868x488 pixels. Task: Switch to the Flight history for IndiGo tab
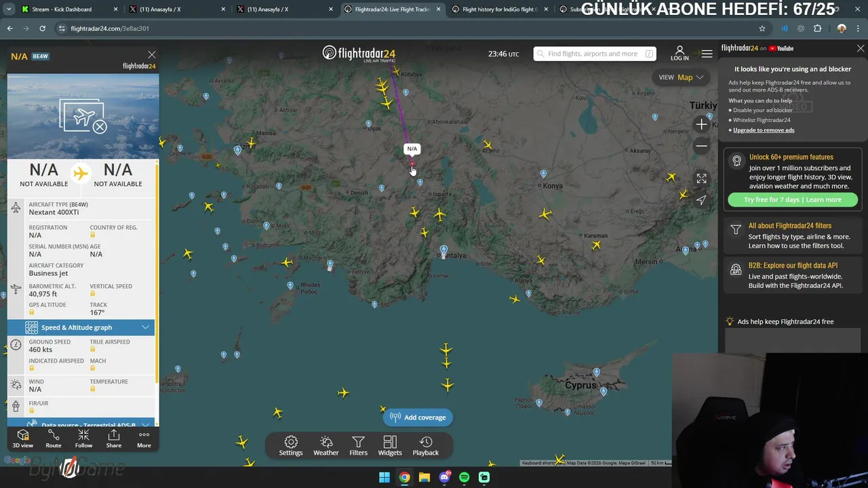point(499,9)
